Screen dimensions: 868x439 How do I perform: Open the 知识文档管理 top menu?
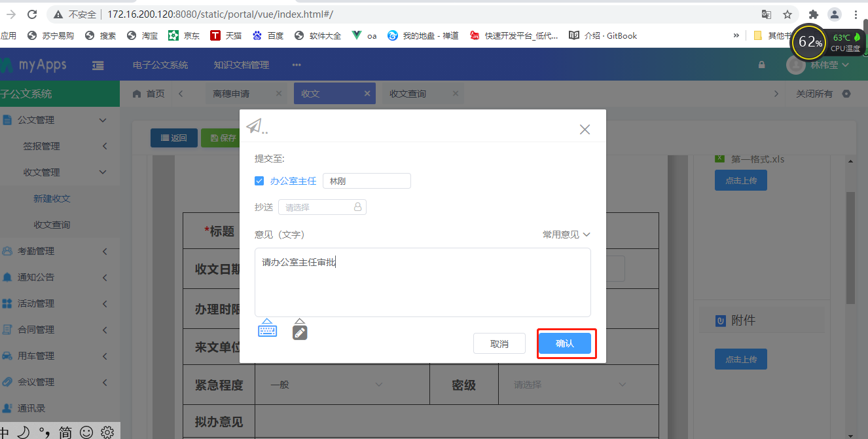tap(241, 65)
